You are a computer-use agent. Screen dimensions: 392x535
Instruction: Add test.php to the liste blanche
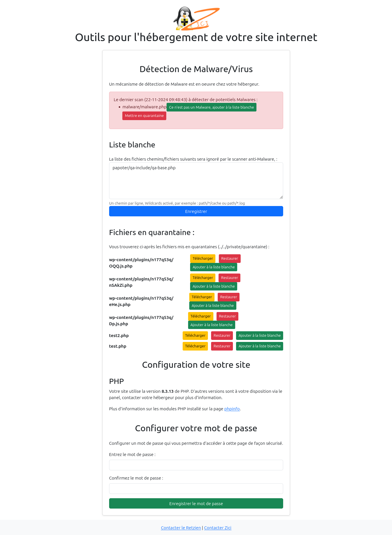pyautogui.click(x=259, y=346)
